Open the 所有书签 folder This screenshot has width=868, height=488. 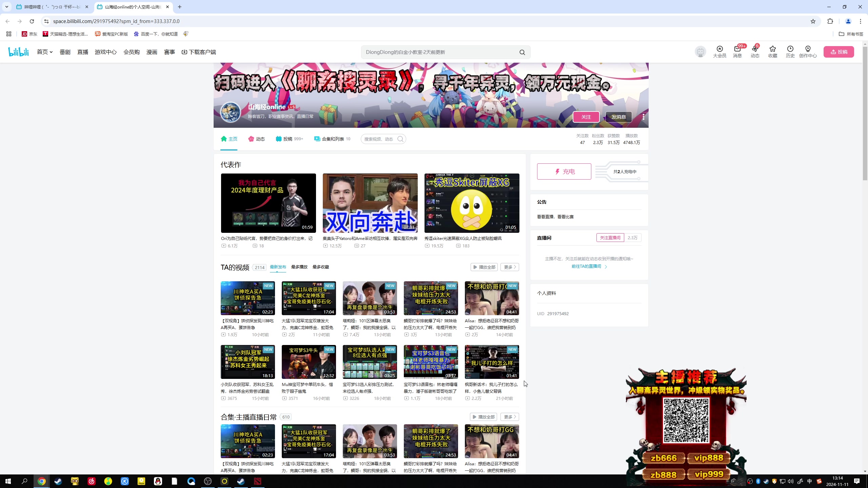[851, 34]
